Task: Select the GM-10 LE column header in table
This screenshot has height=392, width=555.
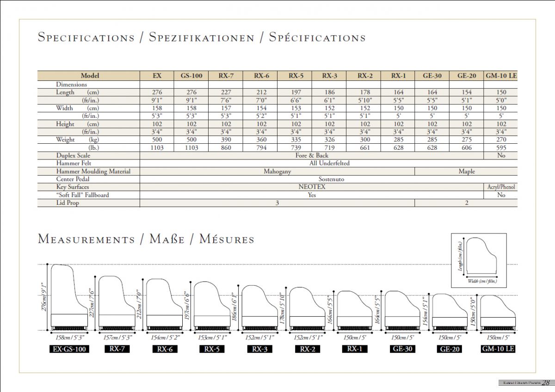Action: (501, 76)
